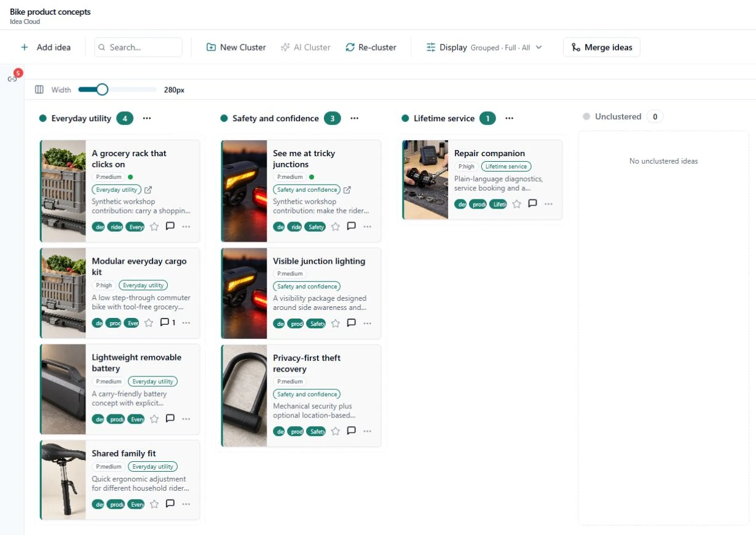Click the column layout icon beside Width
The image size is (756, 535).
coord(39,90)
